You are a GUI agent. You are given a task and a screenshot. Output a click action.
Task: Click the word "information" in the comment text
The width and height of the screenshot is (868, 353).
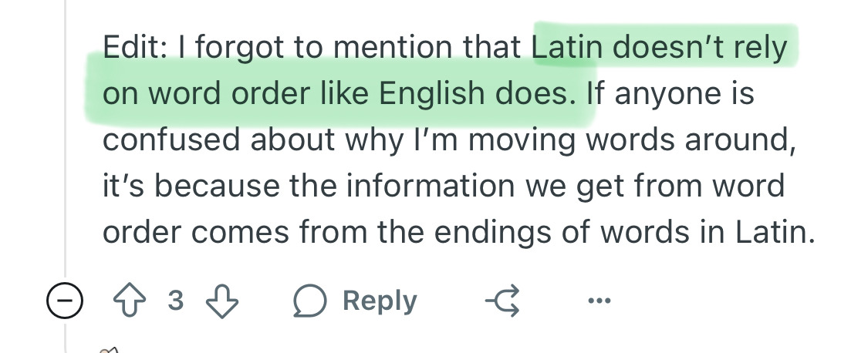tap(431, 185)
